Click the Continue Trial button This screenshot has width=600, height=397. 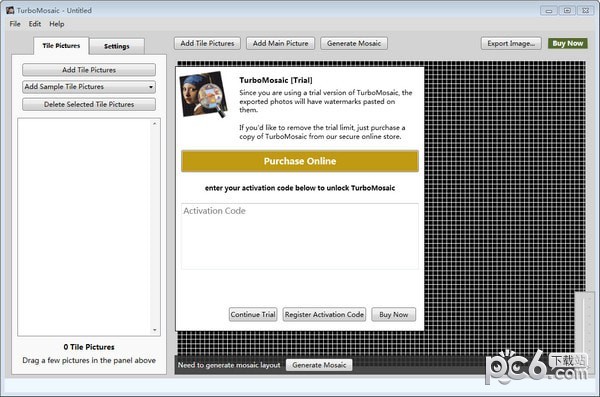pyautogui.click(x=253, y=314)
